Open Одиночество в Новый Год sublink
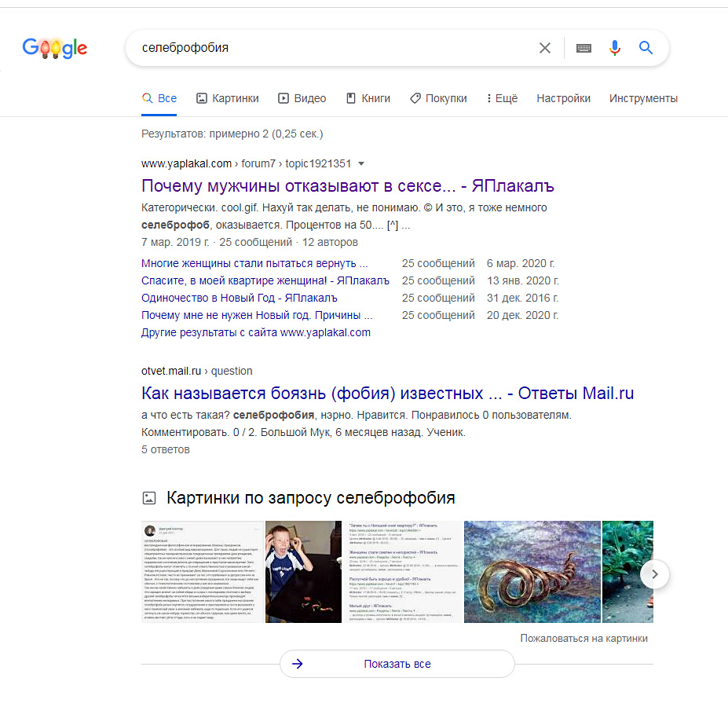The height and width of the screenshot is (707, 728). coord(239,298)
